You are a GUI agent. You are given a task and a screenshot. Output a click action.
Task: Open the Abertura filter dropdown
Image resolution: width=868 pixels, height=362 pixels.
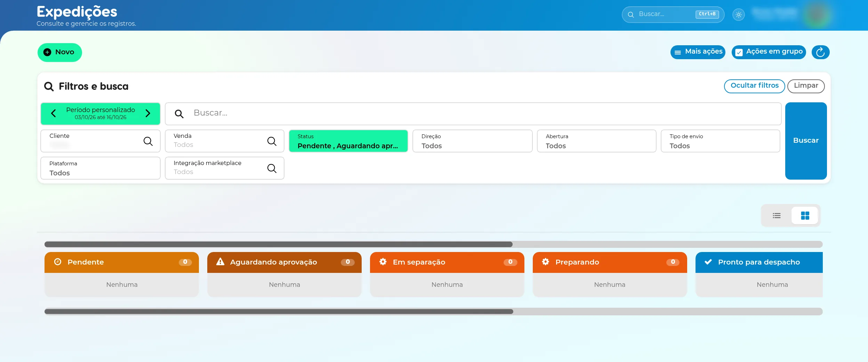click(596, 141)
